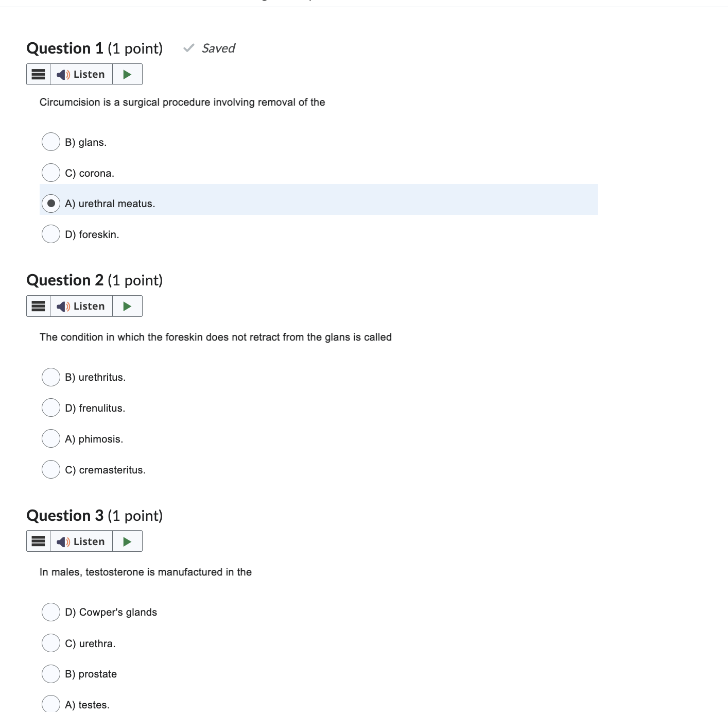This screenshot has width=728, height=712.
Task: Open the hamburger menu icon beside Question 1 Listen
Action: [x=38, y=74]
